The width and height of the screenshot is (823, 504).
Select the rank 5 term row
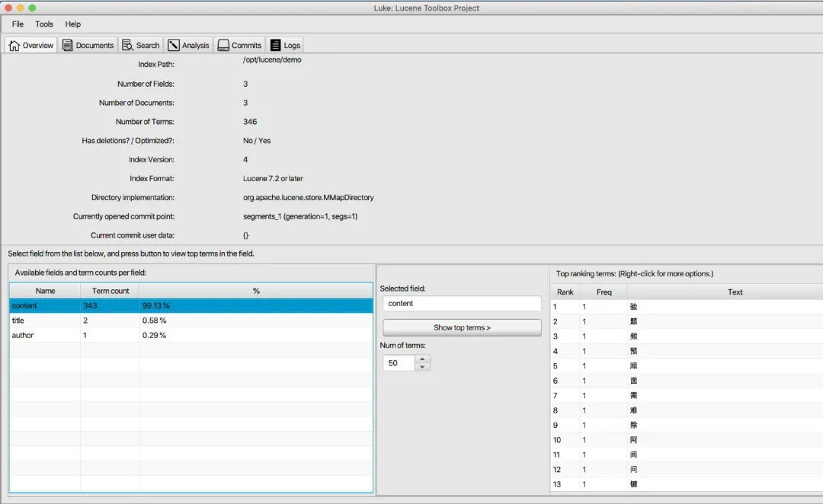687,365
